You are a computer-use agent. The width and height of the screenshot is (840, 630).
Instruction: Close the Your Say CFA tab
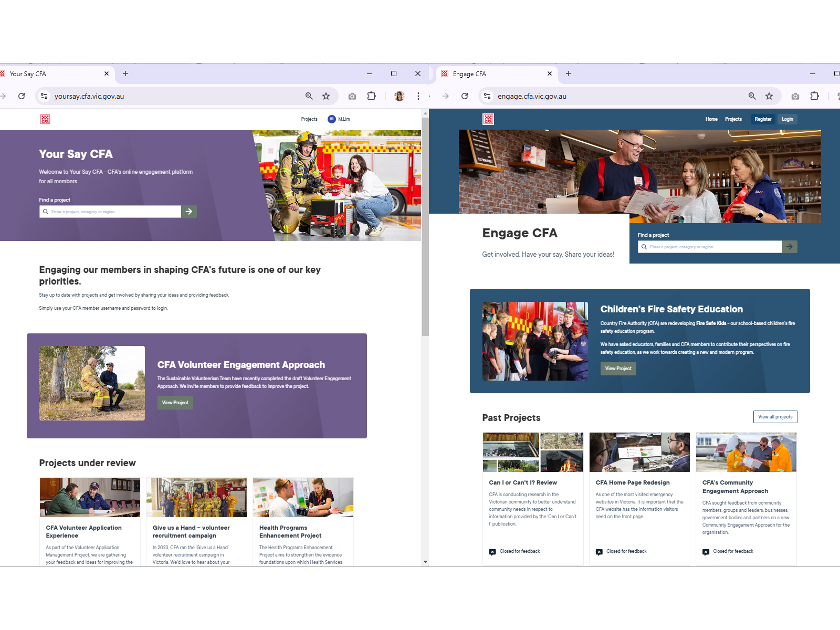(107, 73)
